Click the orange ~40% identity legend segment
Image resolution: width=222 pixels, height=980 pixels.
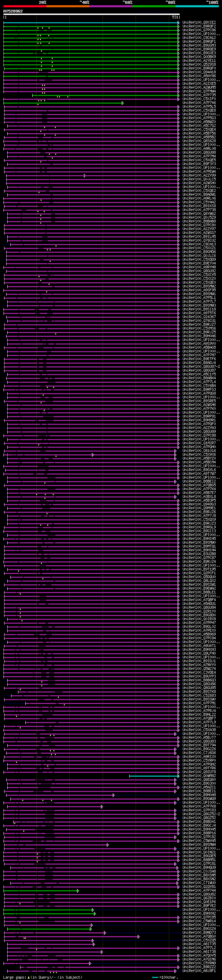pyautogui.click(x=68, y=6)
